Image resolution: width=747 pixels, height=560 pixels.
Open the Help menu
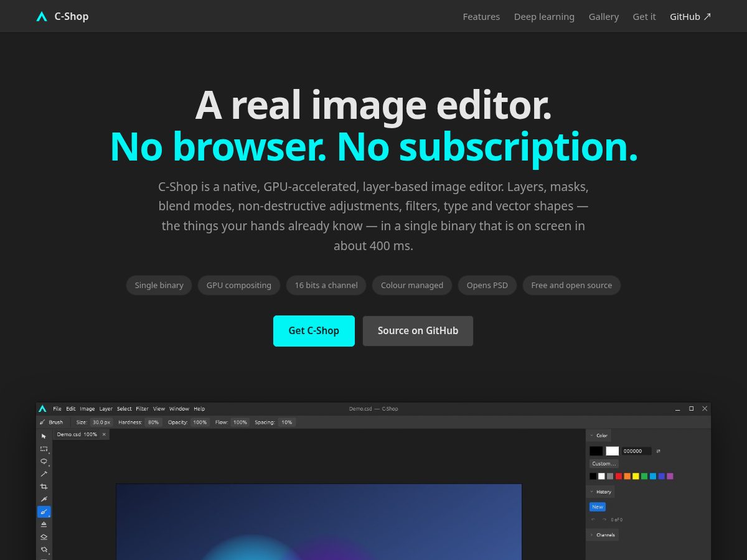point(199,409)
